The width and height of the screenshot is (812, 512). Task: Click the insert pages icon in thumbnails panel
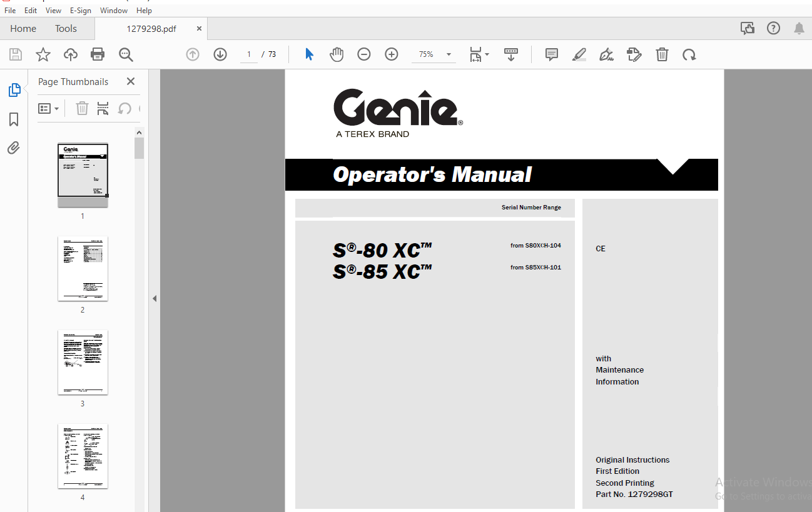[x=103, y=108]
